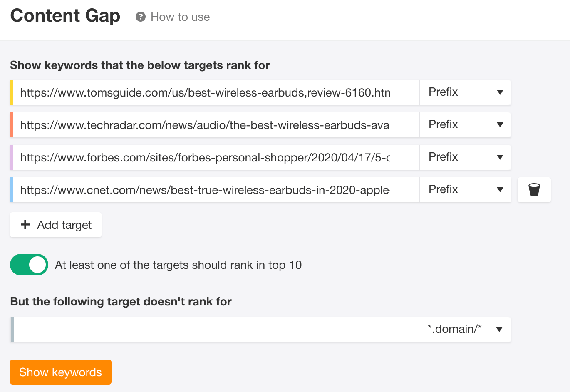Click the dropdown arrow on the cnet Prefix selector
The width and height of the screenshot is (570, 392).
point(499,190)
